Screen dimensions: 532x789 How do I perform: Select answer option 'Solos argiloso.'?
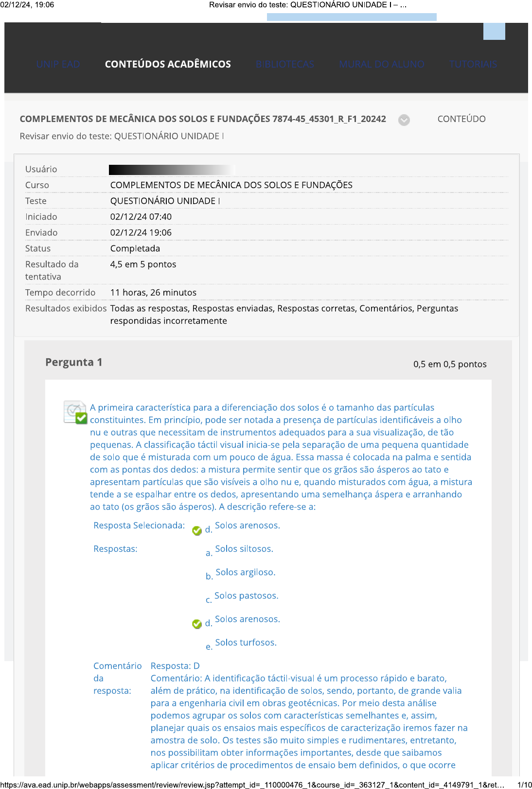tap(245, 572)
